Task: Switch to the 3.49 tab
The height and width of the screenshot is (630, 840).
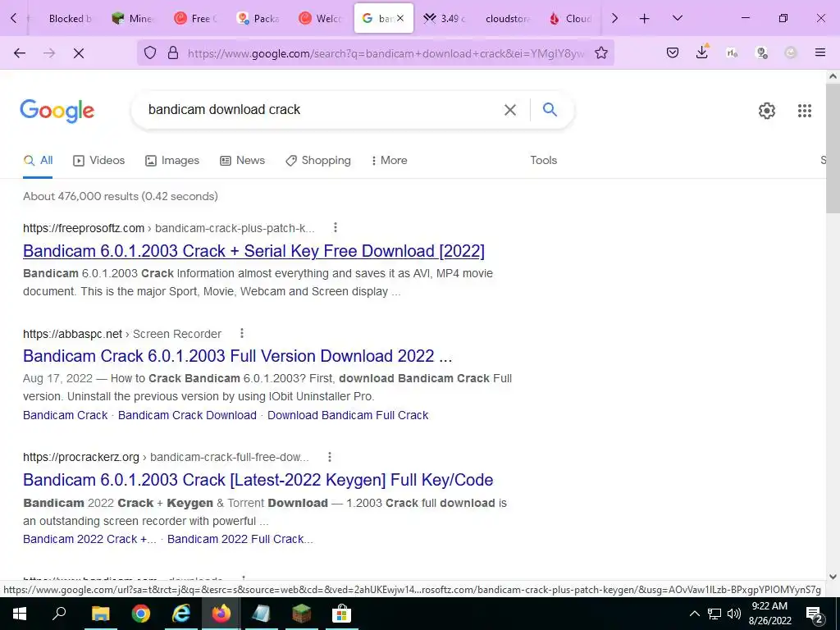Action: (445, 19)
